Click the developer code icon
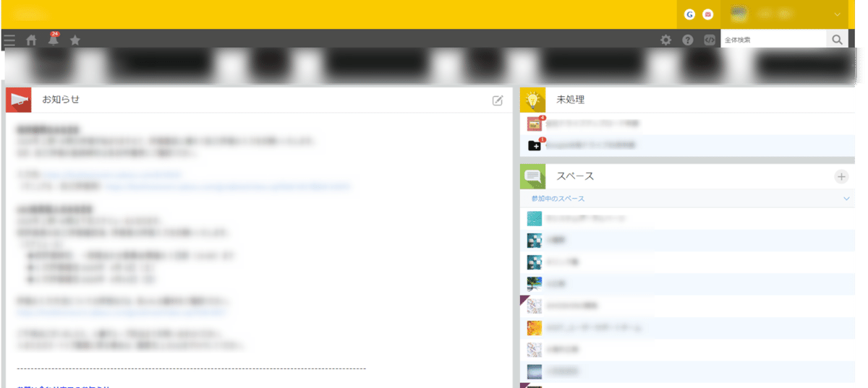 coord(710,40)
